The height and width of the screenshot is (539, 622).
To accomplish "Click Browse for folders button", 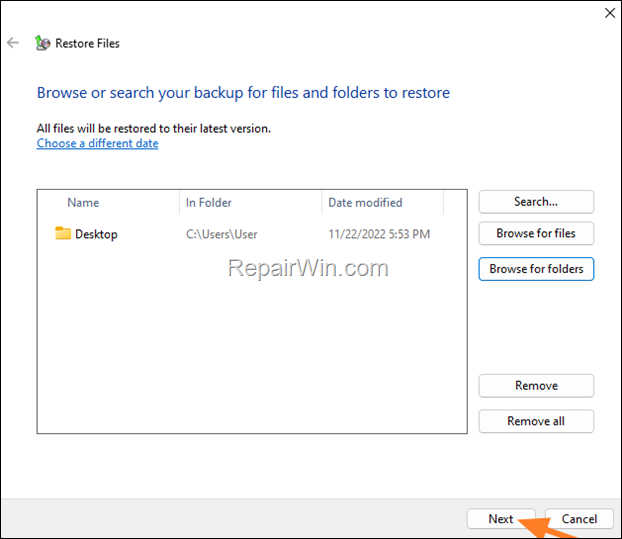I will [536, 269].
